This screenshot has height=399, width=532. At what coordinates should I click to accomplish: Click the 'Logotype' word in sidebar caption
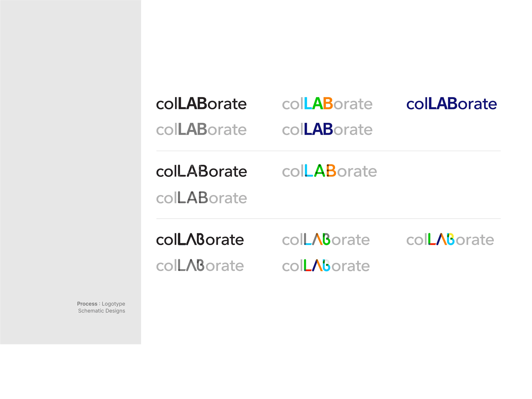coord(113,304)
